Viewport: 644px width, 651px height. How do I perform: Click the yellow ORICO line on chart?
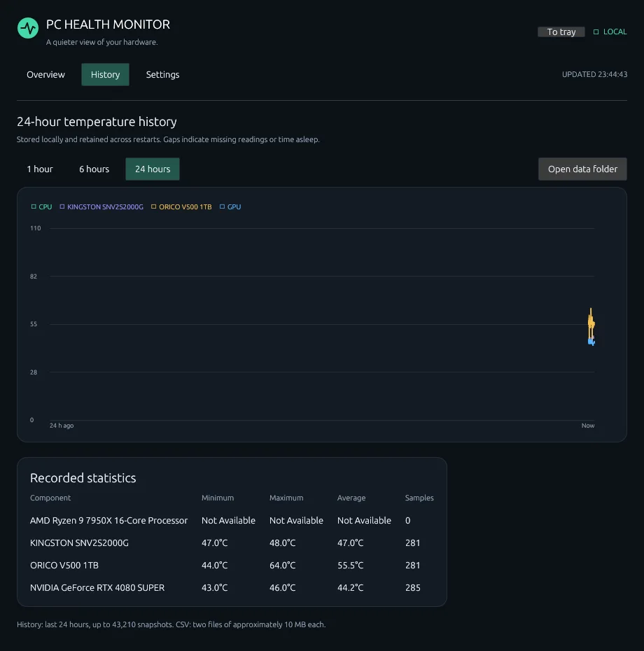591,322
